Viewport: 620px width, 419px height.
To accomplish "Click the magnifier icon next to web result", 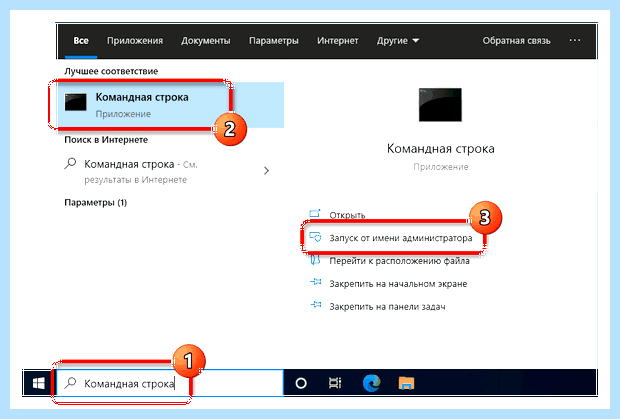I will (x=70, y=163).
